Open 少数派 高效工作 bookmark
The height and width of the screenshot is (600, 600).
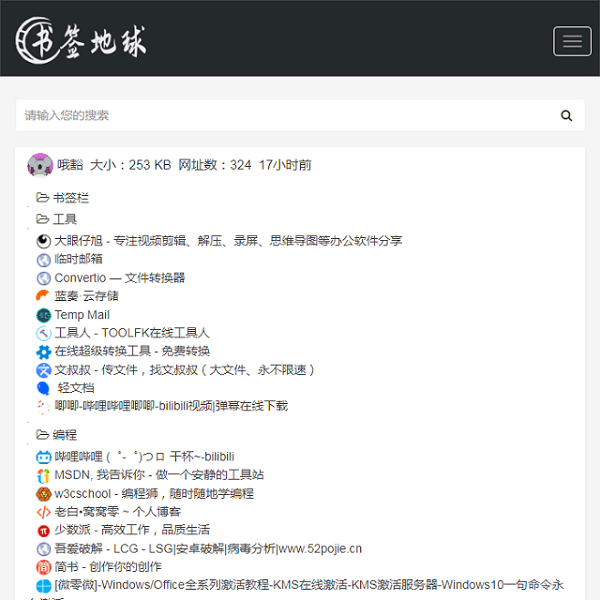[x=132, y=530]
